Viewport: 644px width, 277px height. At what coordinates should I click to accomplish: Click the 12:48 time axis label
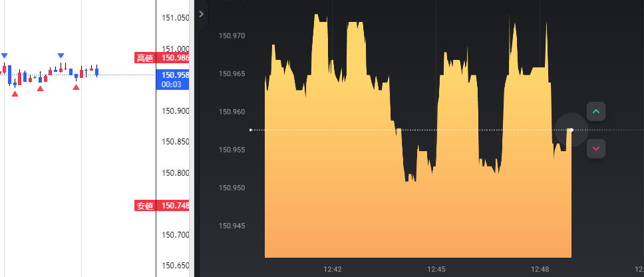[540, 269]
